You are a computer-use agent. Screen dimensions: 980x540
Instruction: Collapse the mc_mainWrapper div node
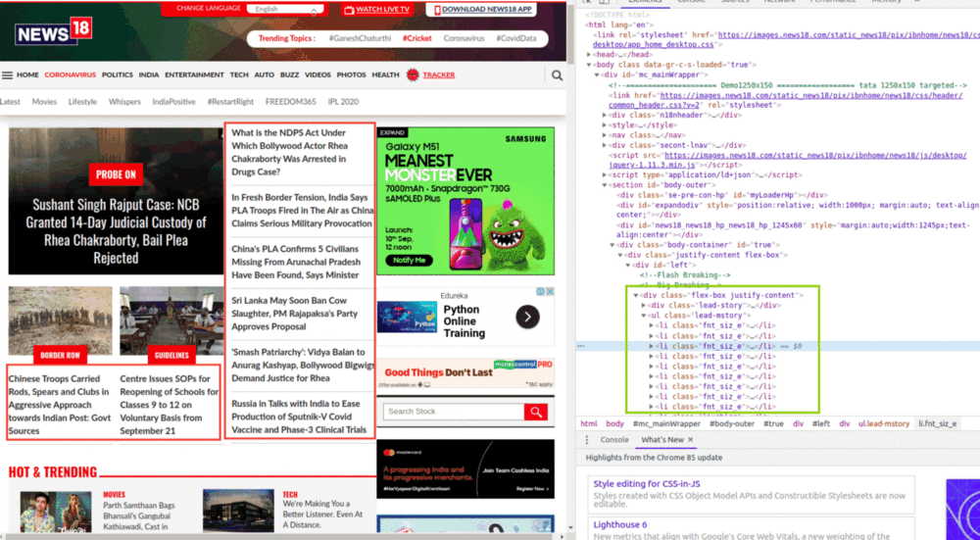(597, 75)
